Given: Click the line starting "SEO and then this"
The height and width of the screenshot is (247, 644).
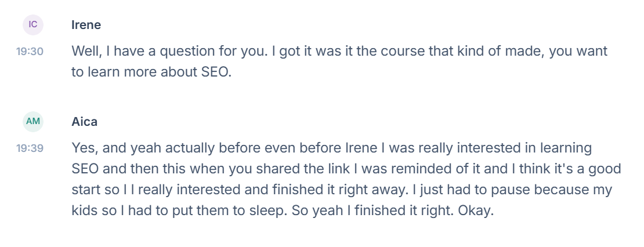Looking at the screenshot, I should click(x=346, y=169).
